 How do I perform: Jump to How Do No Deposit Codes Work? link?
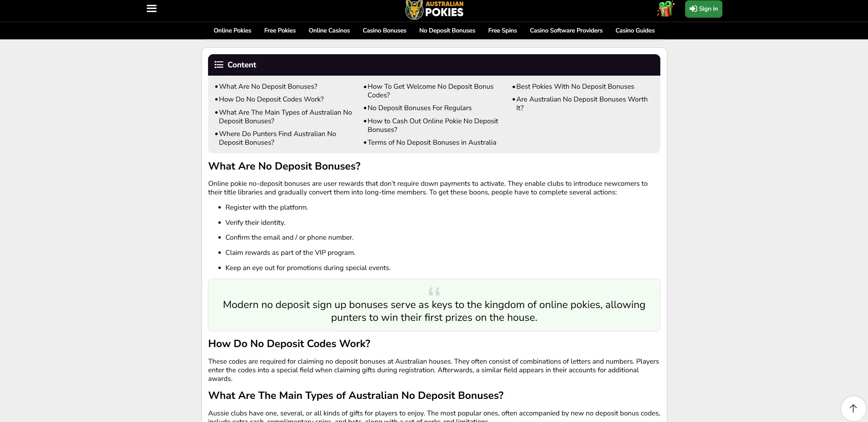pos(271,99)
